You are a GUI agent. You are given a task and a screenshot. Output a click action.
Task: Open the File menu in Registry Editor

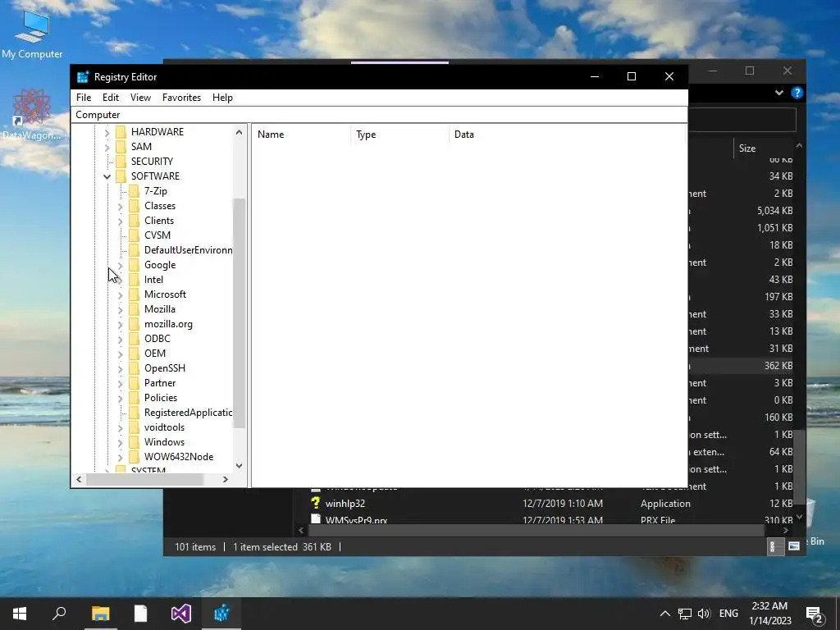coord(84,98)
